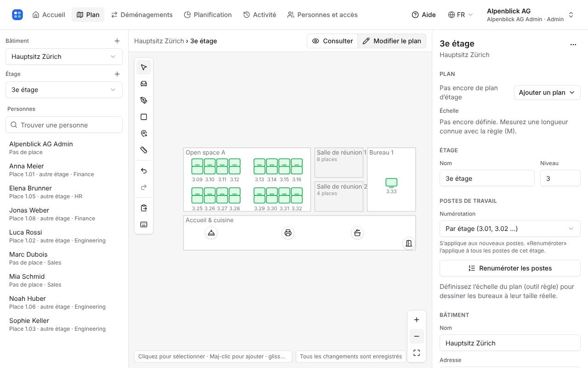Click the printer icon in Accueil & cuisine
Screen dimensions: 588x368
pos(288,233)
